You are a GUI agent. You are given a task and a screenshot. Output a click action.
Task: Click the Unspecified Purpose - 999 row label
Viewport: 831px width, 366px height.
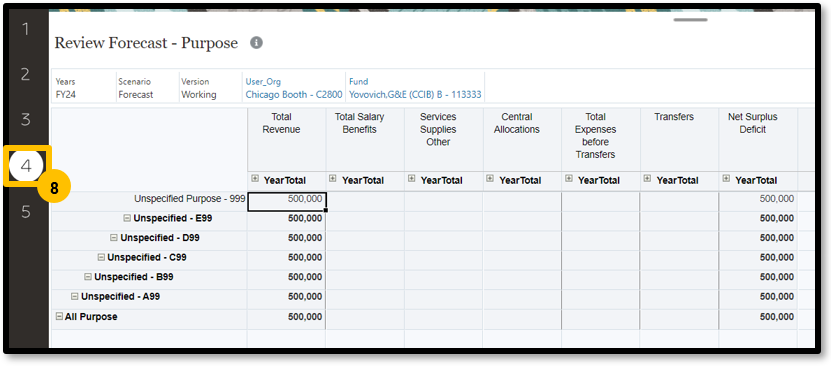tap(190, 199)
